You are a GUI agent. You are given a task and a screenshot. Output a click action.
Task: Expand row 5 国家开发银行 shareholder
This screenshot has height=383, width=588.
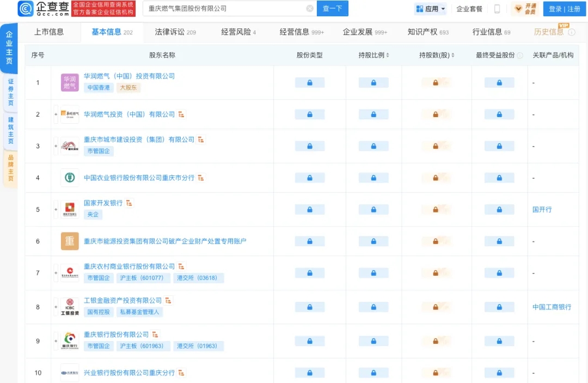[56, 209]
